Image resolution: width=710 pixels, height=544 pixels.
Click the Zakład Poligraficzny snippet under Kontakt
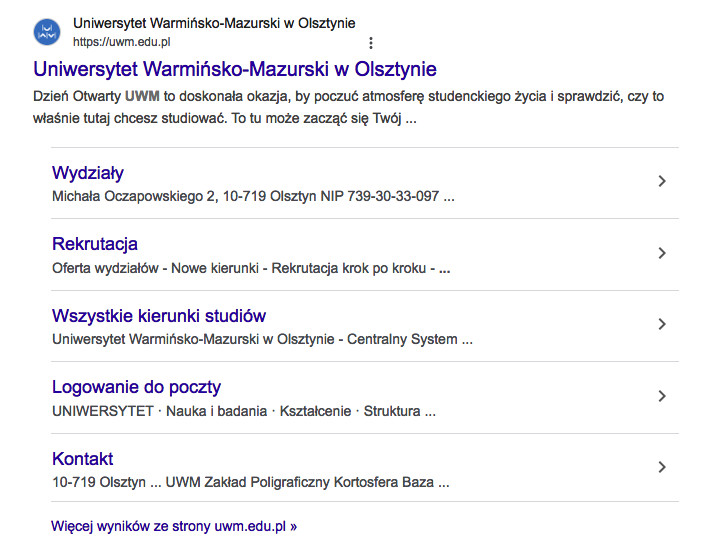click(x=251, y=482)
